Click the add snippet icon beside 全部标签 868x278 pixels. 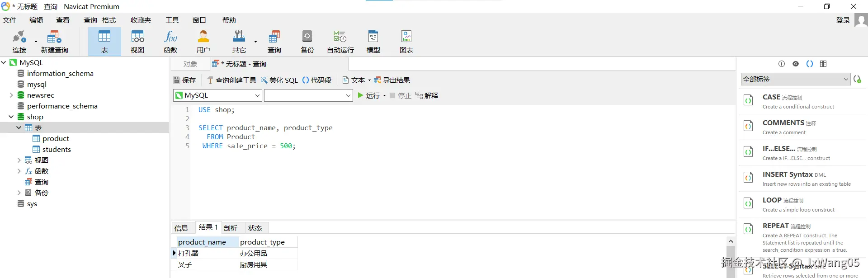(858, 79)
